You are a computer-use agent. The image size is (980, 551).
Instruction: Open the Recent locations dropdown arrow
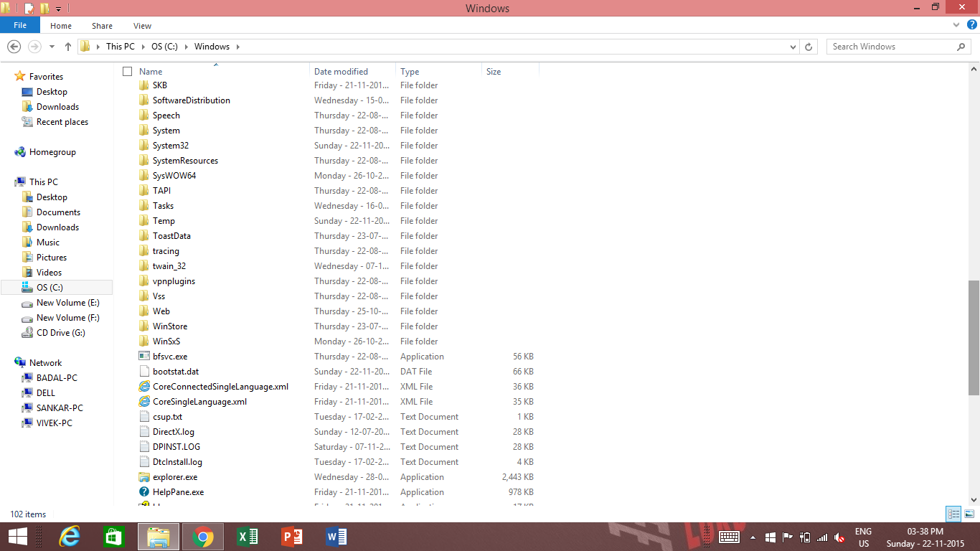point(52,47)
